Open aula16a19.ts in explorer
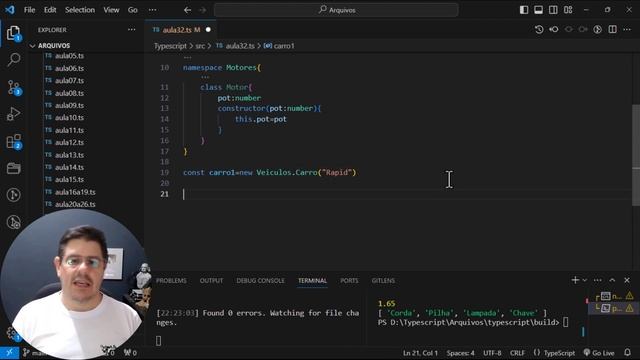 [75, 192]
